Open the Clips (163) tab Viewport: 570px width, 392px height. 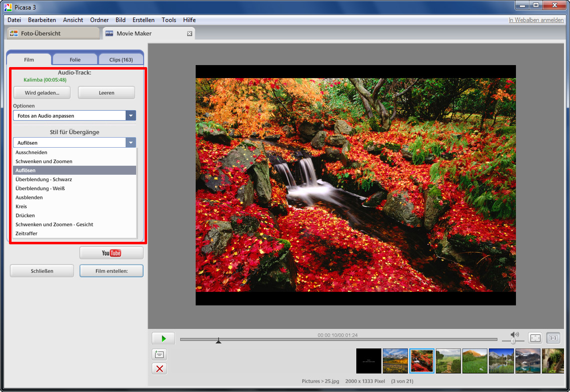click(121, 60)
